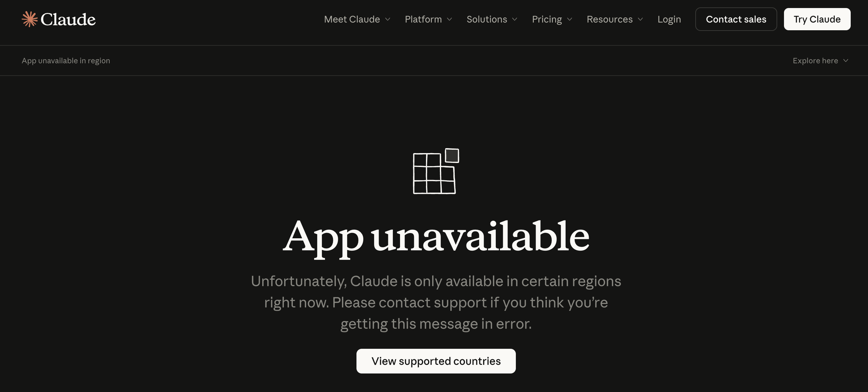This screenshot has width=868, height=392.
Task: Open the Solutions menu
Action: (x=492, y=19)
